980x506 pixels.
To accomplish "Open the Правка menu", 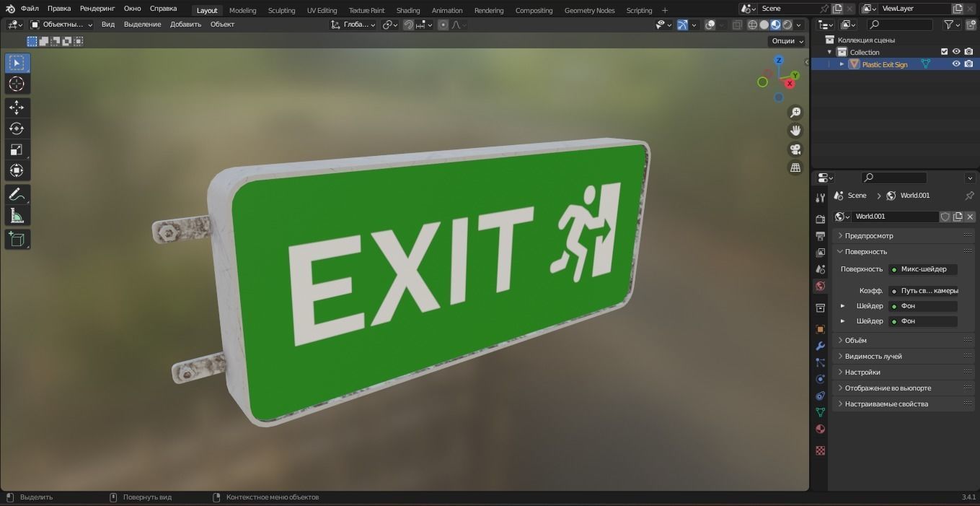I will click(x=59, y=9).
